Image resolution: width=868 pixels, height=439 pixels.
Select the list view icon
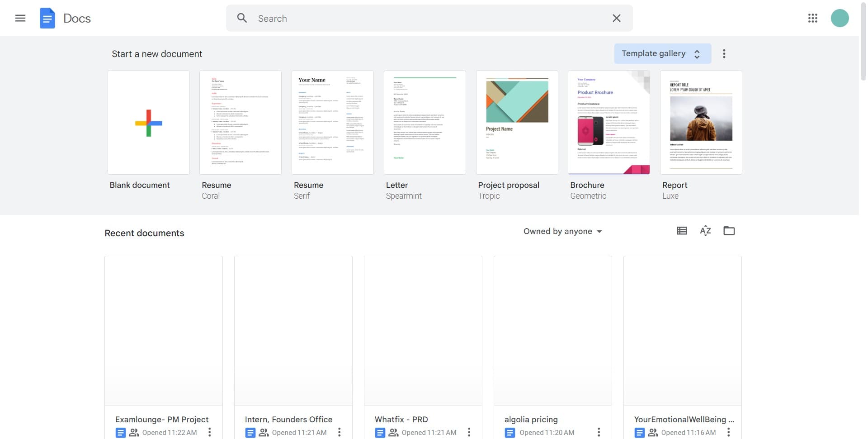(x=682, y=231)
